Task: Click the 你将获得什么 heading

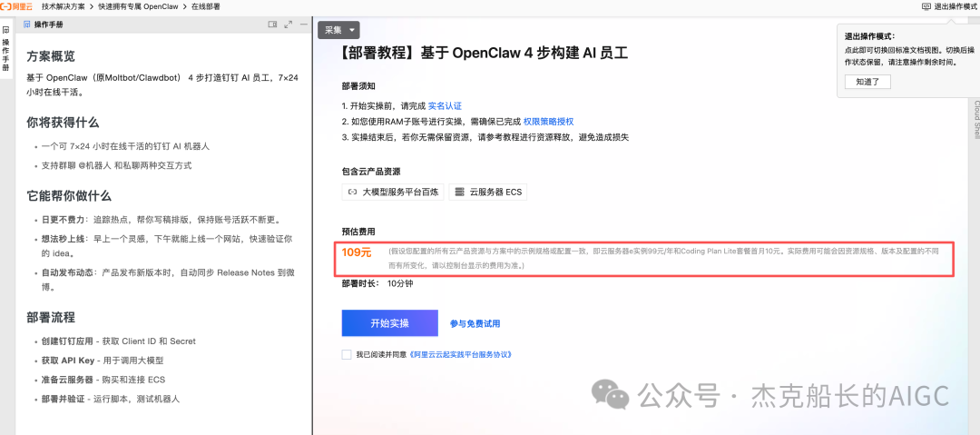Action: [x=63, y=122]
